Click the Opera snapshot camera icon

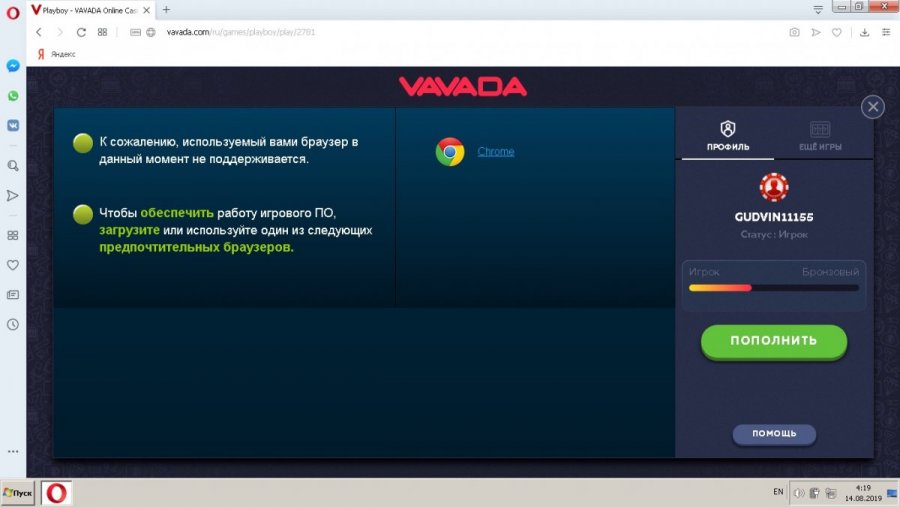(794, 32)
